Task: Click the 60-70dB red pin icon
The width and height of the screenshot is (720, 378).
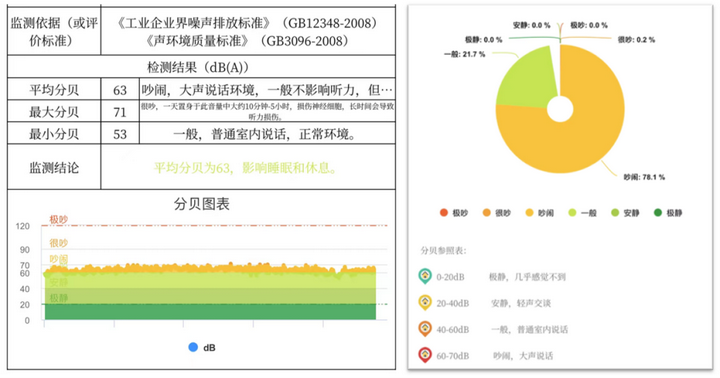Action: pyautogui.click(x=425, y=355)
